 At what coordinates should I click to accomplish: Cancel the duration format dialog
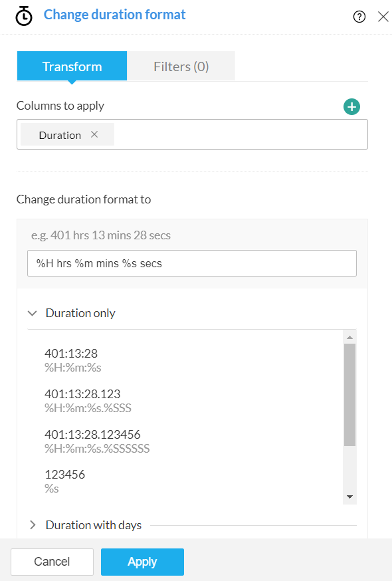52,562
